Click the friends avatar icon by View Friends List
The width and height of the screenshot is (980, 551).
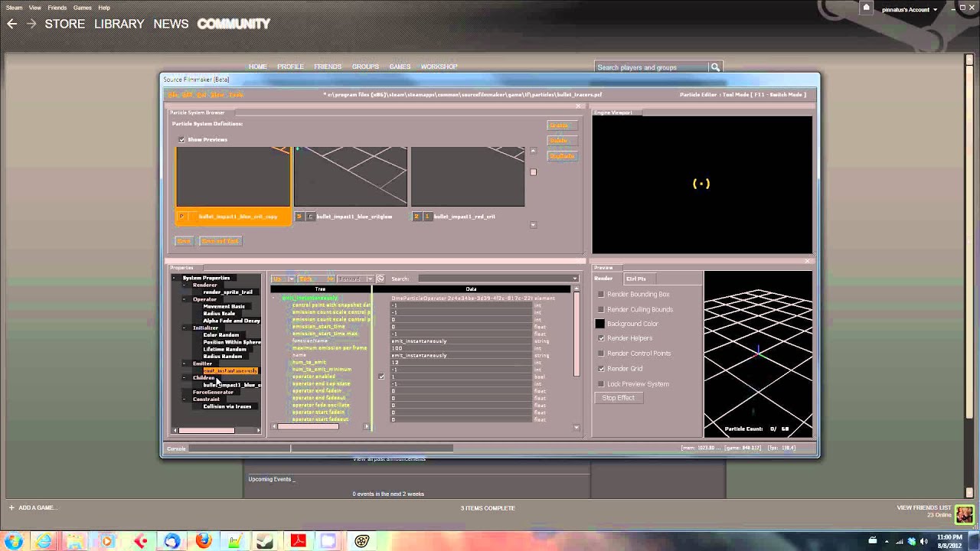964,514
